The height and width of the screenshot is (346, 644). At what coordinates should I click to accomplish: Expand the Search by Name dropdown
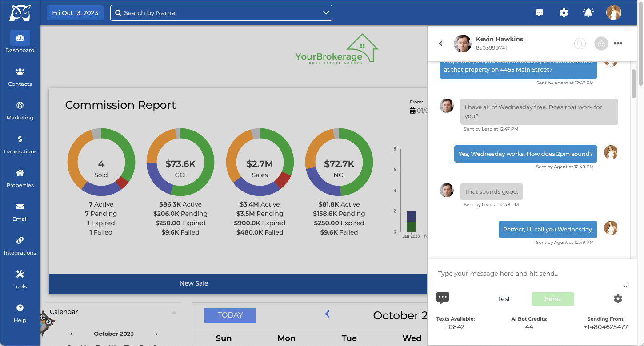coord(326,13)
